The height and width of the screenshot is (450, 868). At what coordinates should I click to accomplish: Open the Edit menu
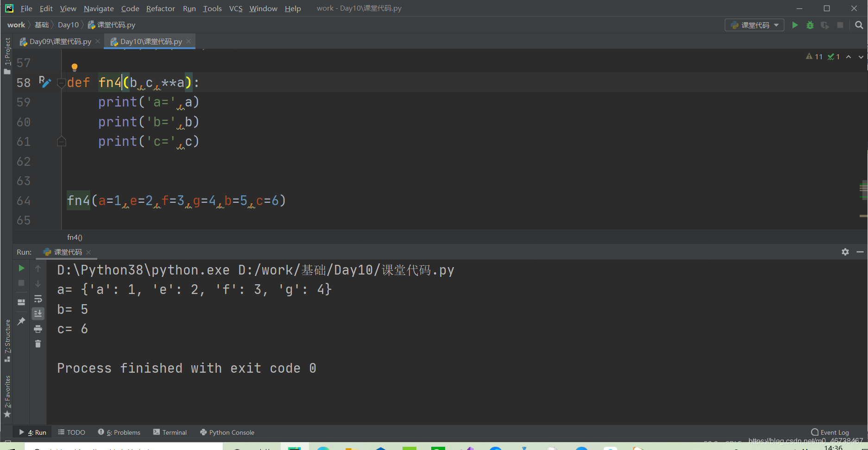pyautogui.click(x=46, y=8)
